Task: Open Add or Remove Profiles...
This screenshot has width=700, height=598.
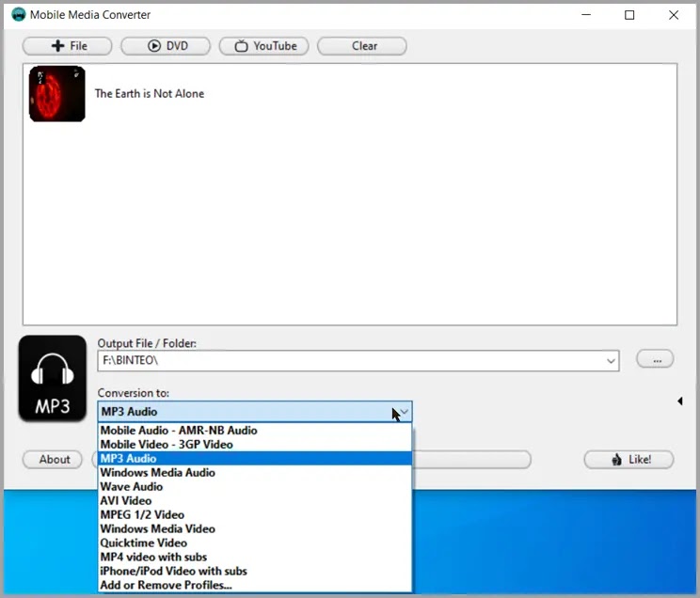Action: point(255,585)
